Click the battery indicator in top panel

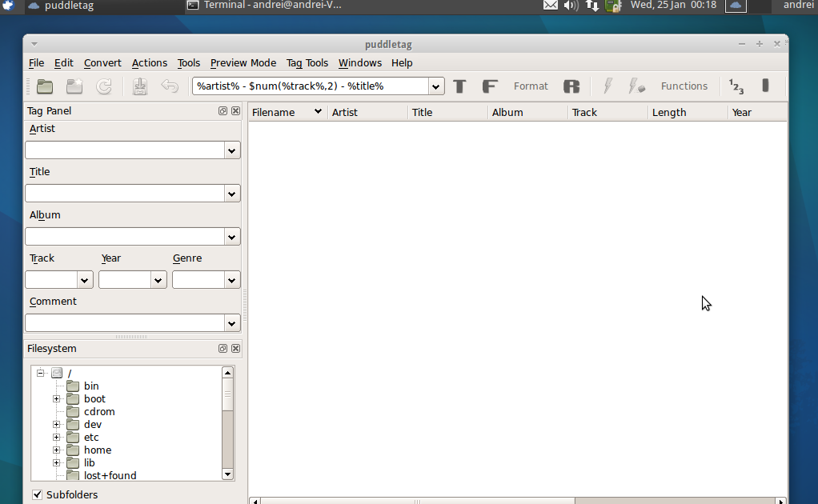[613, 6]
